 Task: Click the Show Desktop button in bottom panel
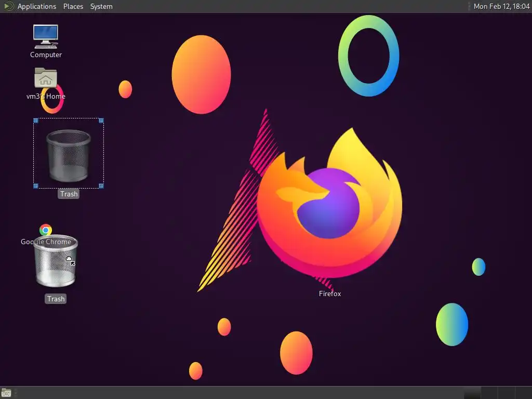(x=6, y=393)
